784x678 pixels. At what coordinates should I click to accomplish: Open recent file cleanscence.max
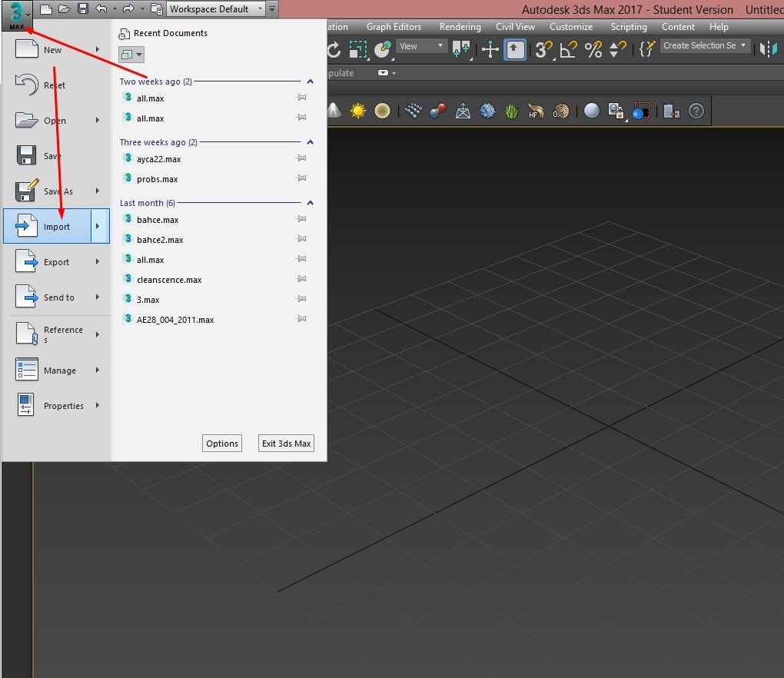pos(169,280)
